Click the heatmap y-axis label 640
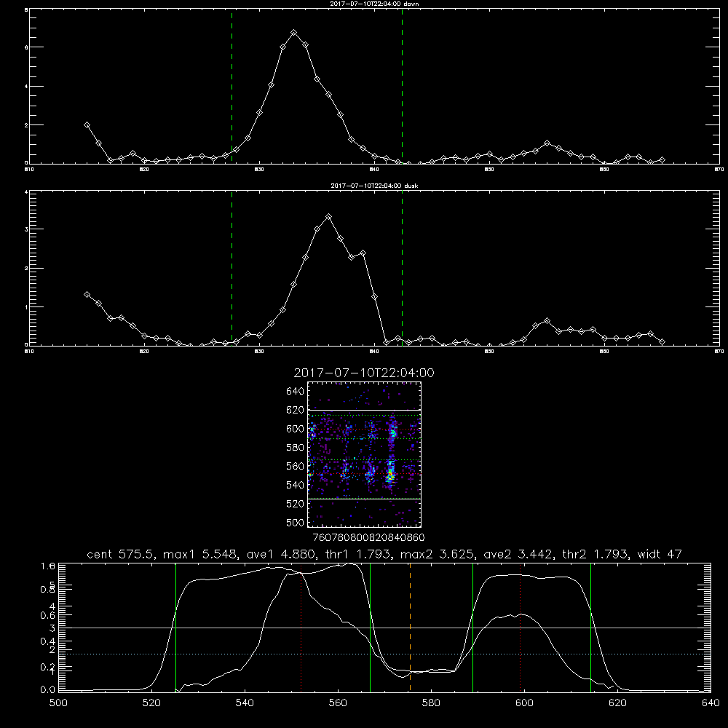 pos(296,391)
